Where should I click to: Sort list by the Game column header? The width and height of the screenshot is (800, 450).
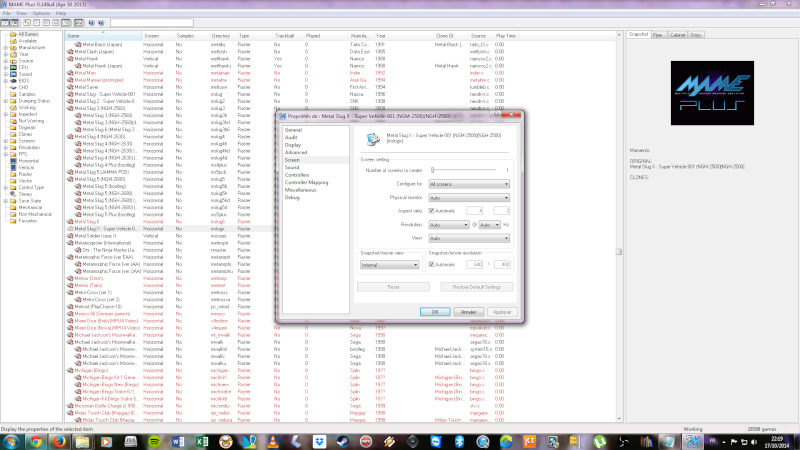pyautogui.click(x=104, y=36)
